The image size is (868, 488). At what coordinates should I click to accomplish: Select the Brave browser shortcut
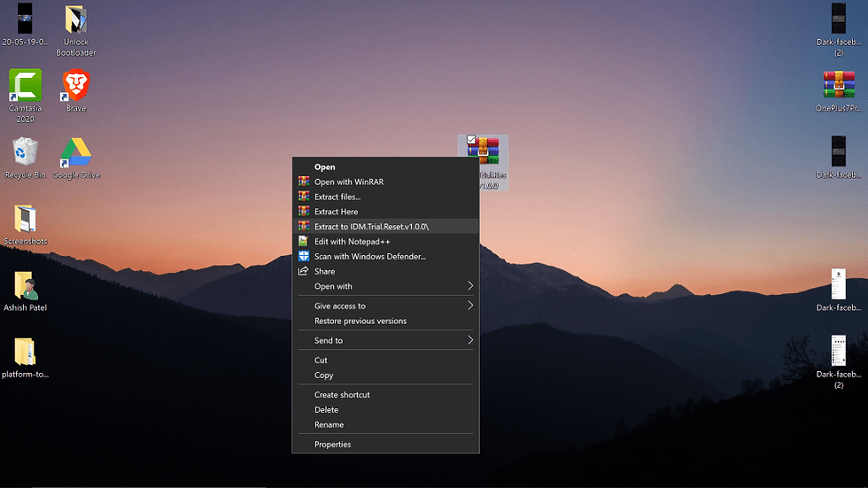click(x=76, y=85)
